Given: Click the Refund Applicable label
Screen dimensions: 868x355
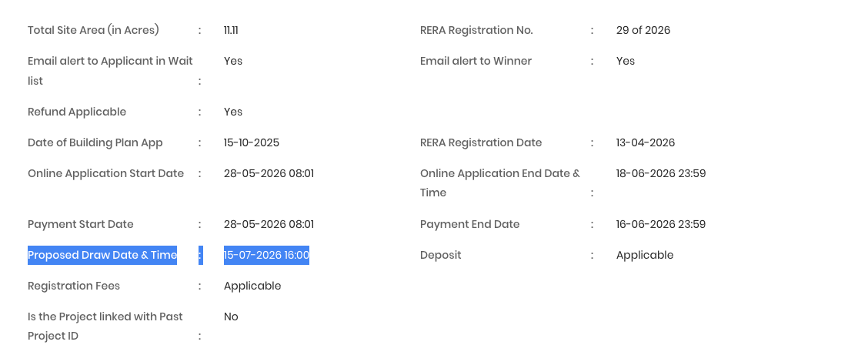Looking at the screenshot, I should pos(77,112).
